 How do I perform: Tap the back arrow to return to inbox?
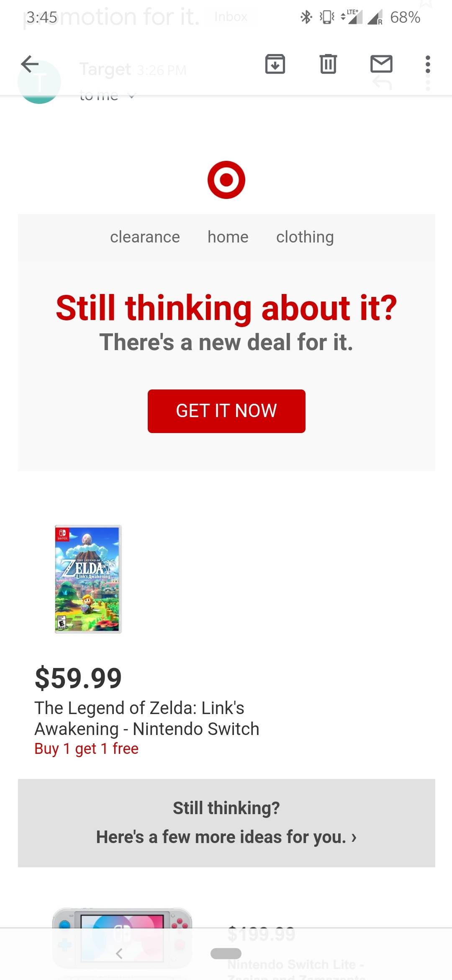(30, 64)
